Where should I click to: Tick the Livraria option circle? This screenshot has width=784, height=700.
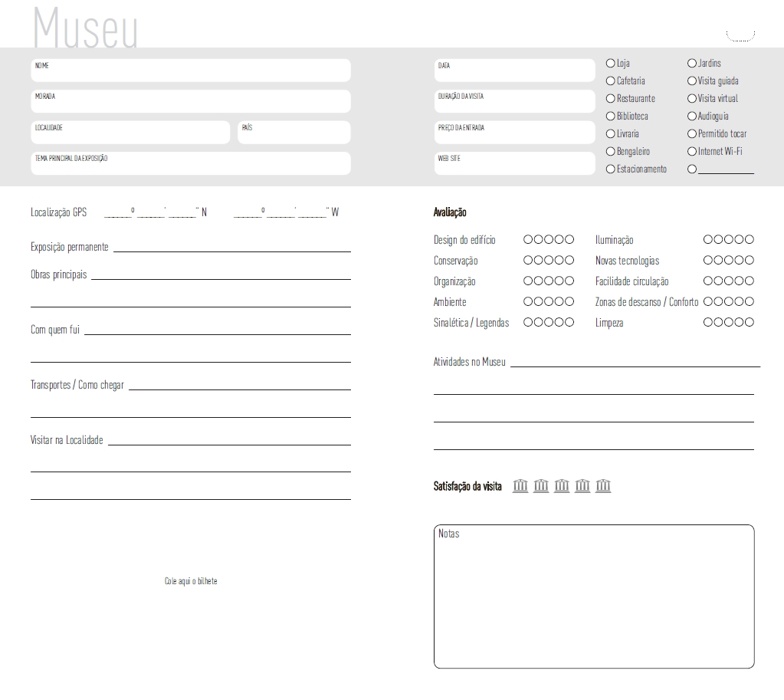[610, 133]
